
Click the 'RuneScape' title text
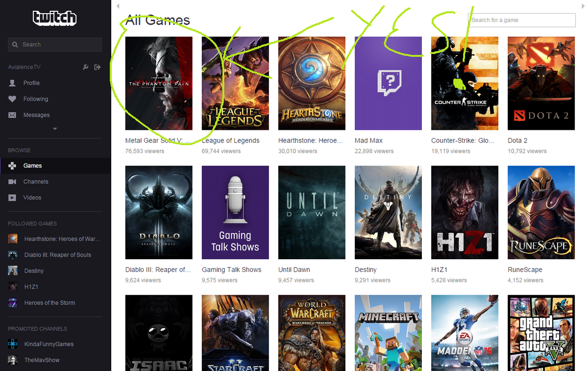(525, 270)
